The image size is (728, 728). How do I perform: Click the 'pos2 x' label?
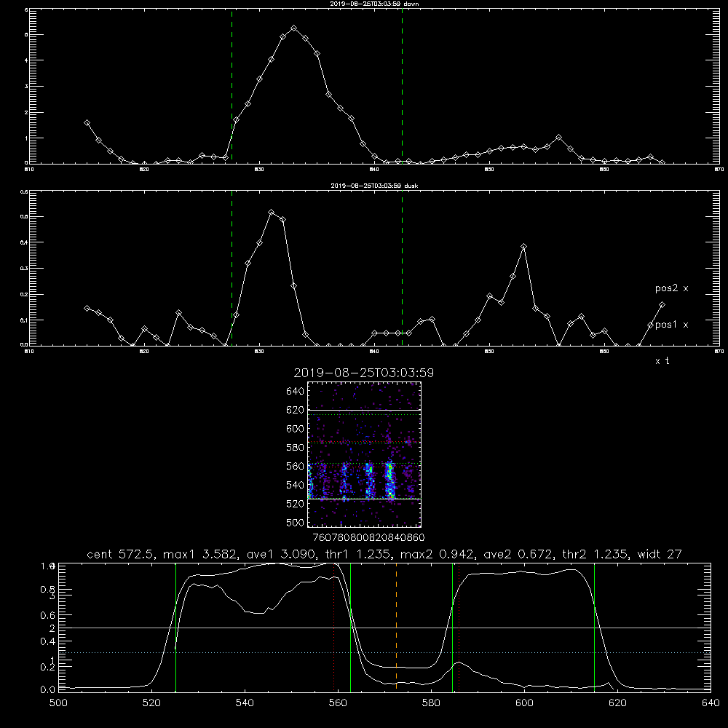[671, 288]
